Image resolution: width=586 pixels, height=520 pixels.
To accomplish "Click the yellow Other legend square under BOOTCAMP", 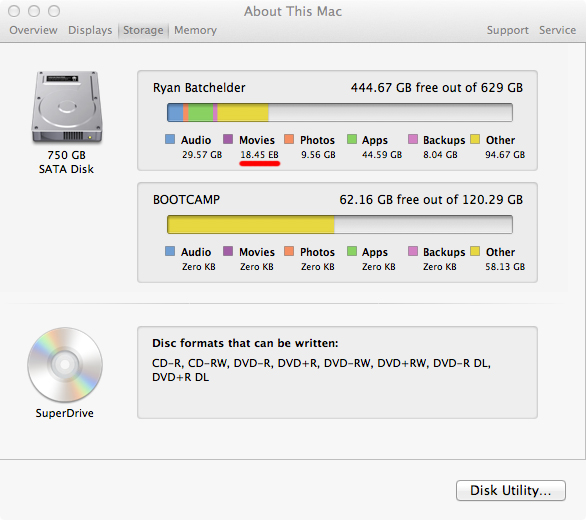I will point(475,251).
